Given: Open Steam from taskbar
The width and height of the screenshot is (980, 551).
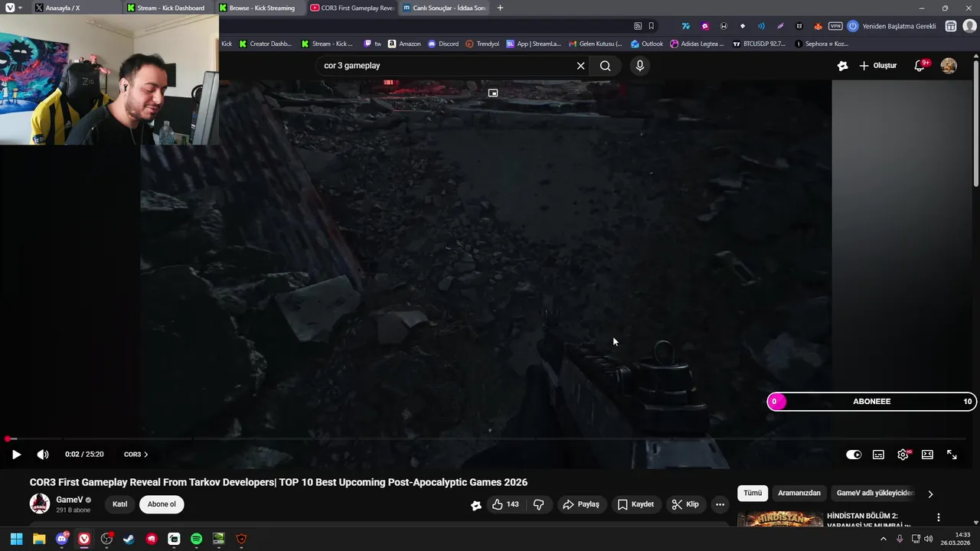Looking at the screenshot, I should tap(129, 539).
